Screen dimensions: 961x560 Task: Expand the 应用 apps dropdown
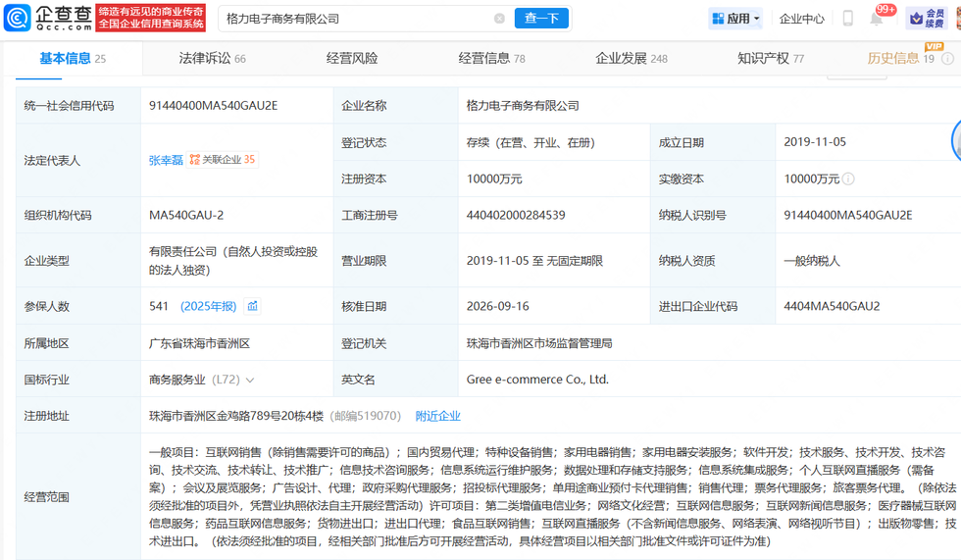pyautogui.click(x=735, y=19)
